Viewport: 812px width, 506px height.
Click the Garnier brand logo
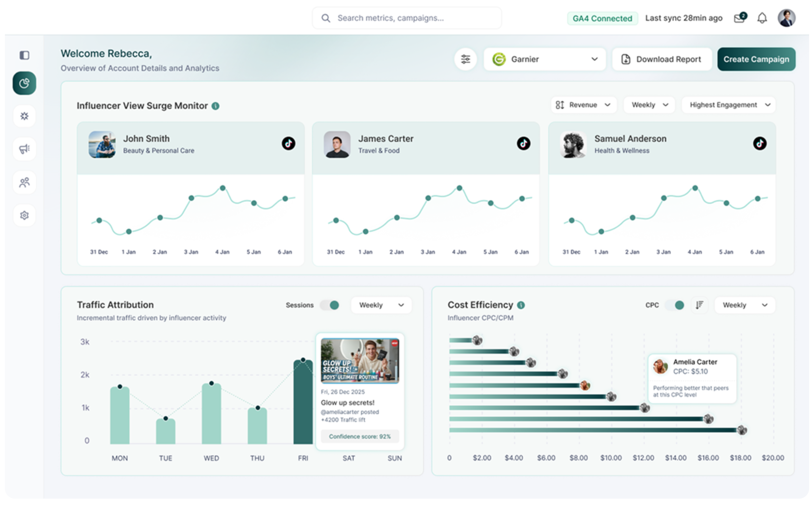pyautogui.click(x=499, y=59)
